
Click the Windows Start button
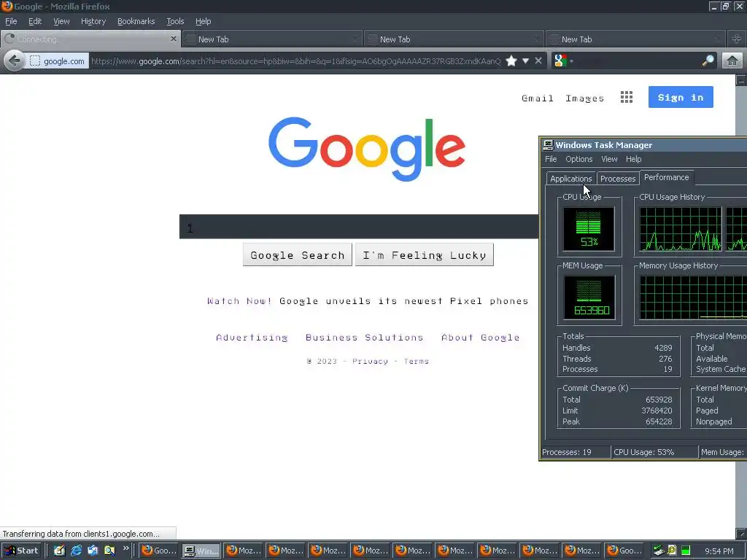click(x=22, y=551)
